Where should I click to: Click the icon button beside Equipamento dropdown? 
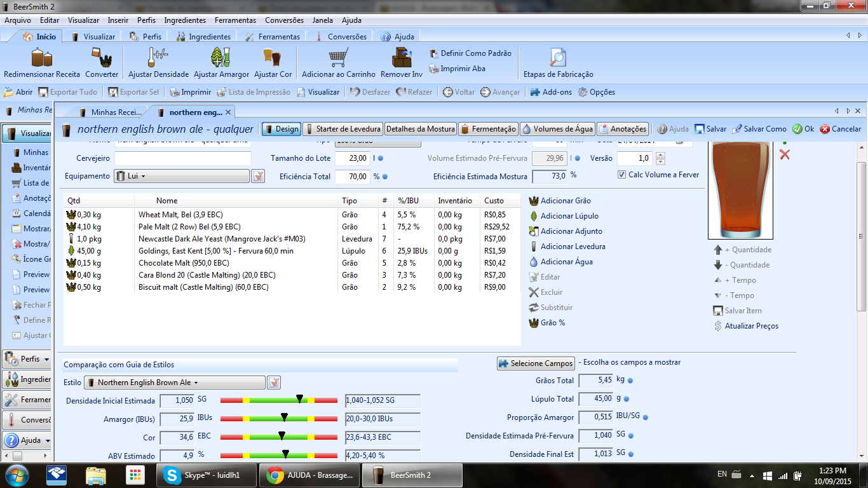258,176
